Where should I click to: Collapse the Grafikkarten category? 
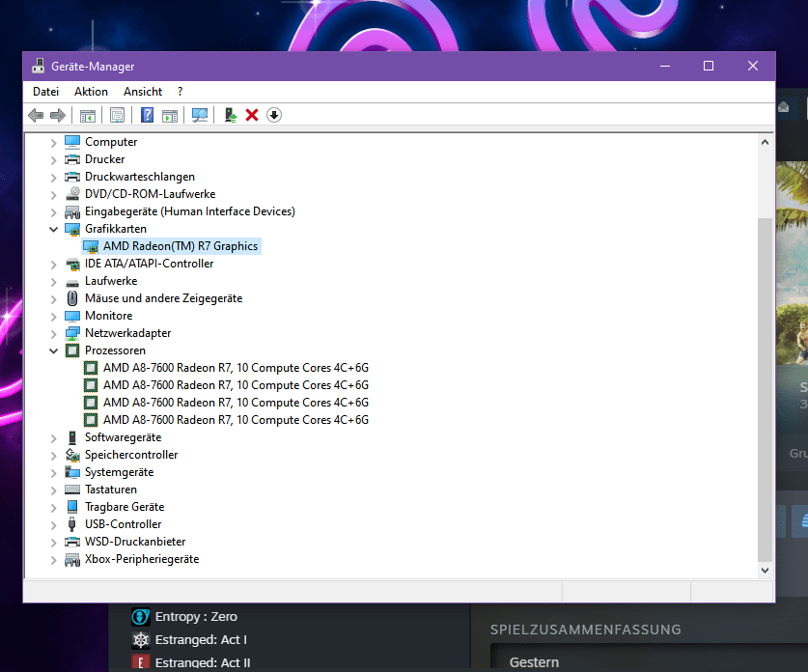pyautogui.click(x=54, y=229)
